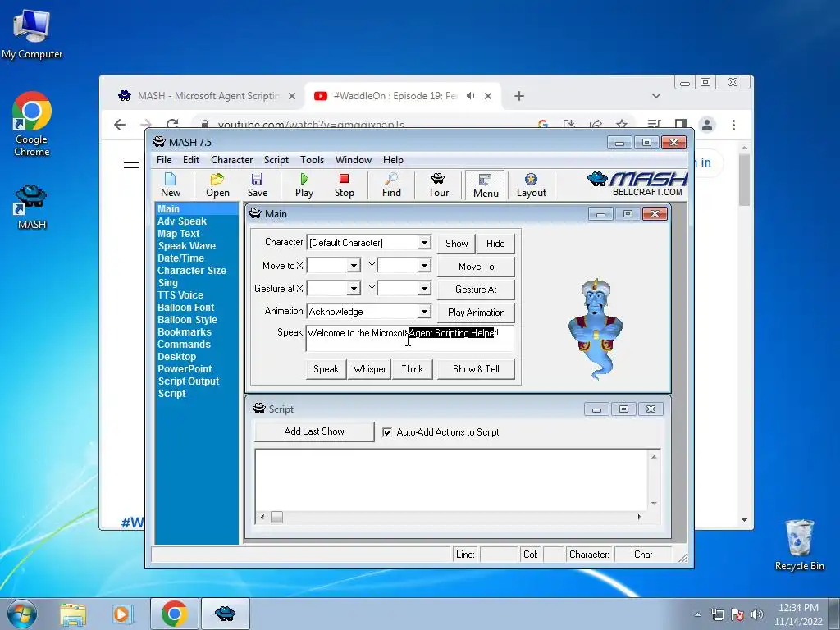Toggle Auto-Add Actions to Script checkbox
The height and width of the screenshot is (630, 840).
click(387, 432)
